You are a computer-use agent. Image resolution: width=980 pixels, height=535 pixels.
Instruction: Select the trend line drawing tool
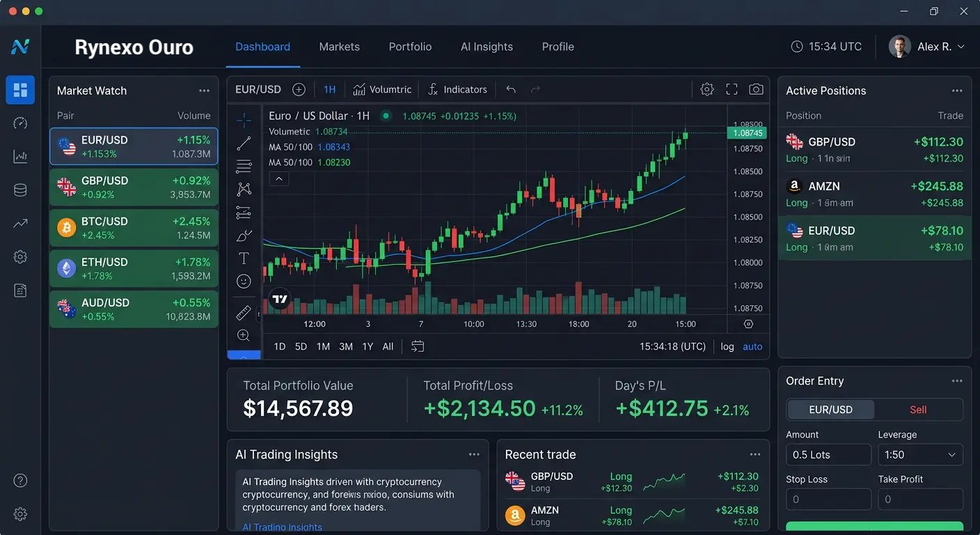point(244,144)
